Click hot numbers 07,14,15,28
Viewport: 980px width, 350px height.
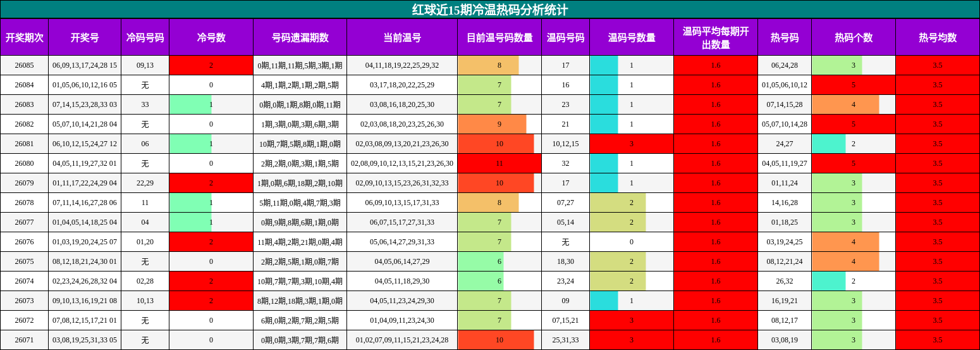tap(785, 104)
